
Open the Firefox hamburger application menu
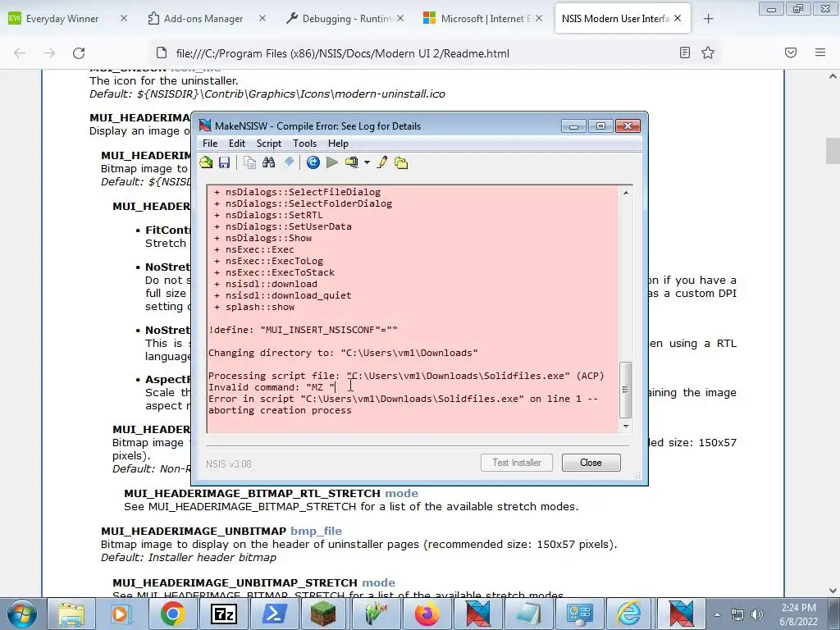coord(820,52)
